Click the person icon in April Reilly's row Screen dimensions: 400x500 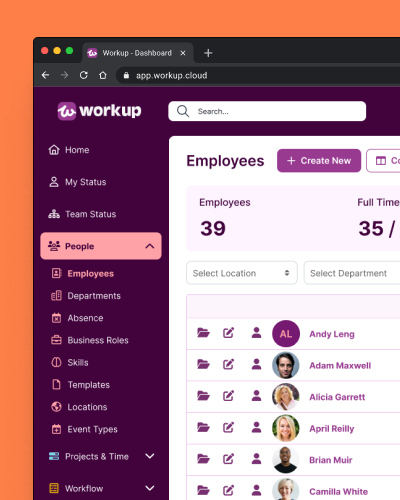pos(256,427)
